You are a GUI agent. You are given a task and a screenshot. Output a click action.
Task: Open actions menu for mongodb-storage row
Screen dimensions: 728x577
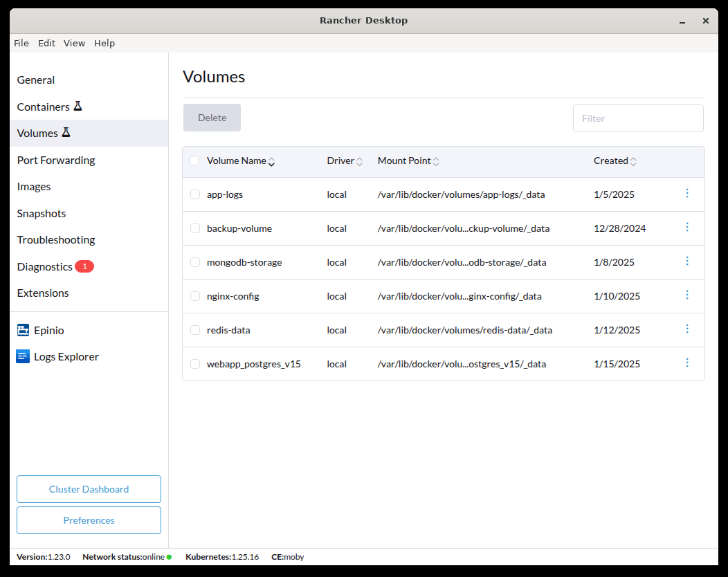pyautogui.click(x=687, y=261)
